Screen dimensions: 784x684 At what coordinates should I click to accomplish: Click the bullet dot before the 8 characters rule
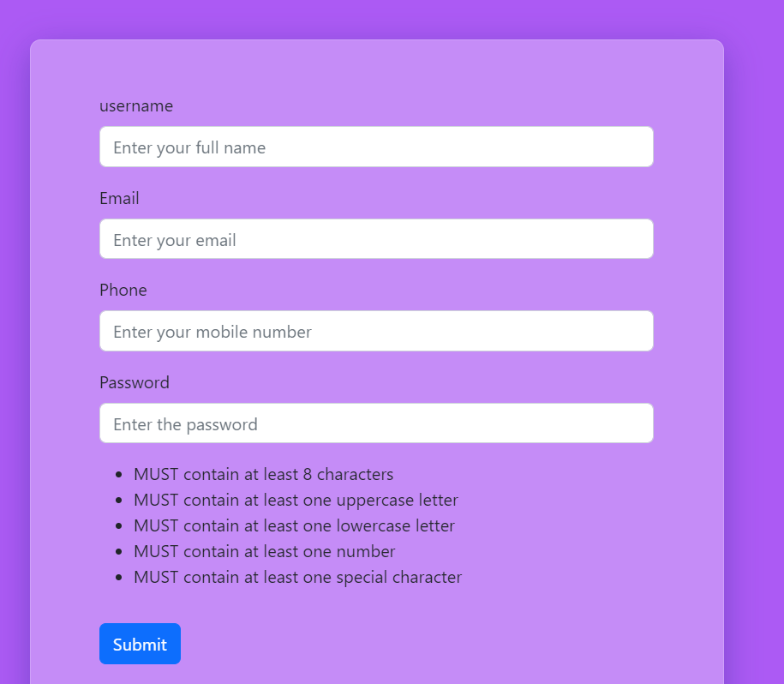pos(118,475)
